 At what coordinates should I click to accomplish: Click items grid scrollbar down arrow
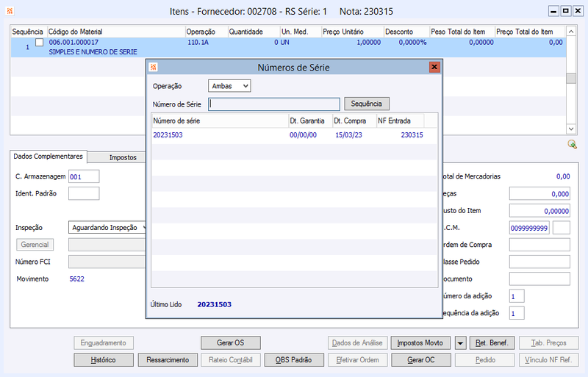click(x=571, y=129)
